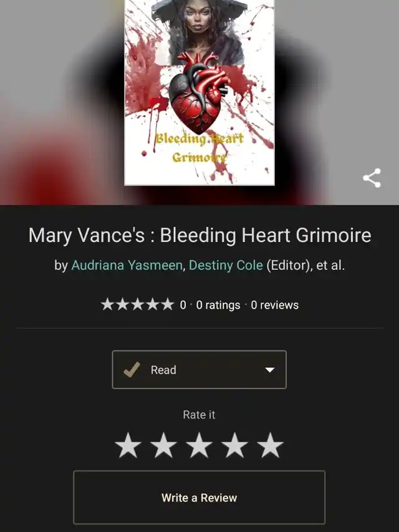Rate the book four stars
The image size is (399, 532).
coord(234,445)
